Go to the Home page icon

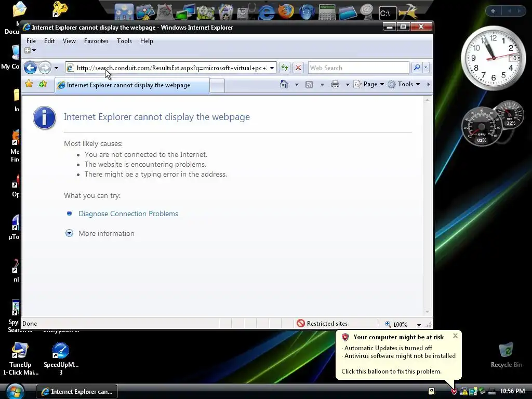point(284,84)
